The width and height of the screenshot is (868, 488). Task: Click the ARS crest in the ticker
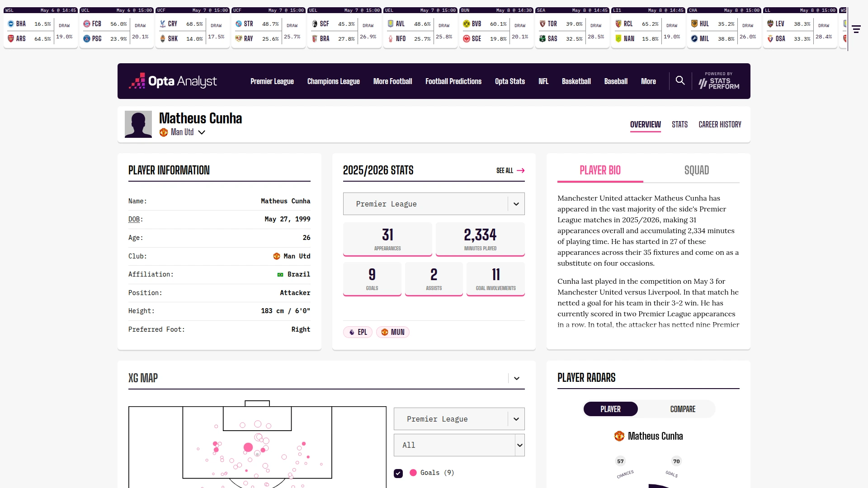(11, 39)
